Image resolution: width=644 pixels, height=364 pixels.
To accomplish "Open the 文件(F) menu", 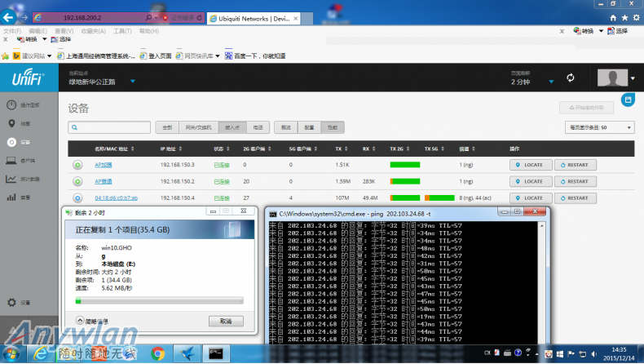I will click(x=12, y=31).
